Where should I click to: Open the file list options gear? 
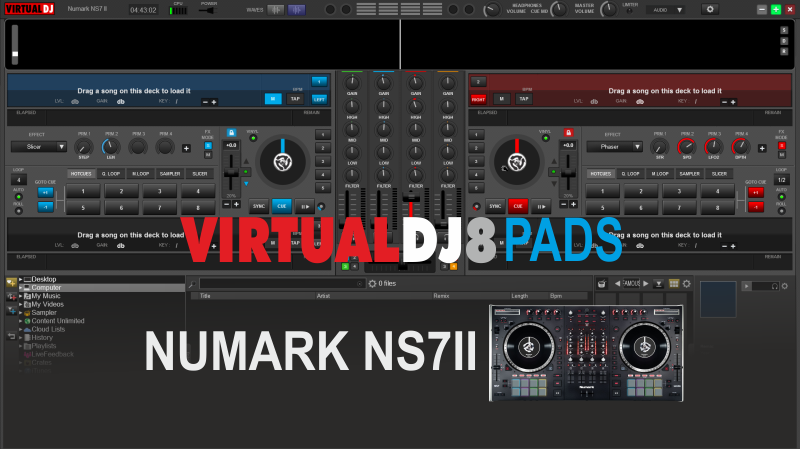pos(372,284)
